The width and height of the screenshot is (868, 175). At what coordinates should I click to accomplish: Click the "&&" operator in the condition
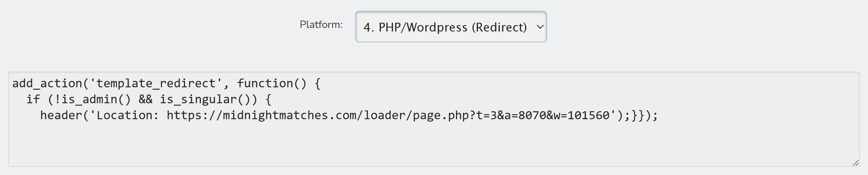pos(145,99)
